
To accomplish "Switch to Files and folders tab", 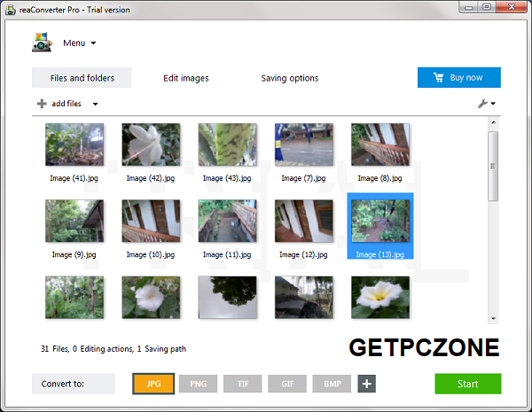I will click(82, 78).
